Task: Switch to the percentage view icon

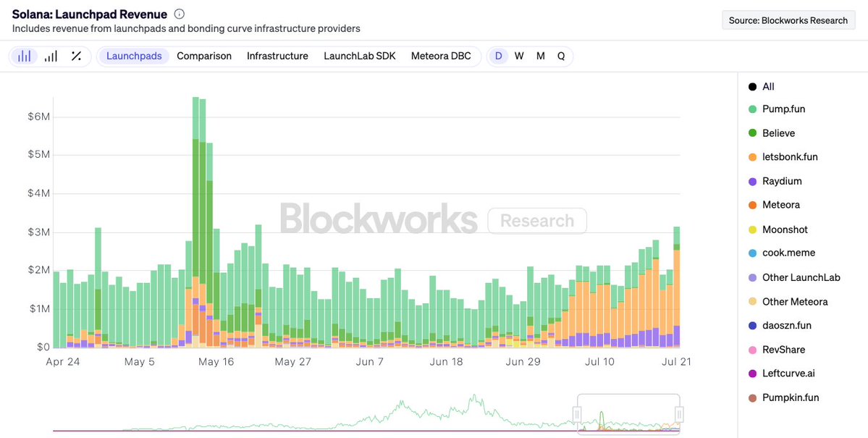Action: [77, 56]
